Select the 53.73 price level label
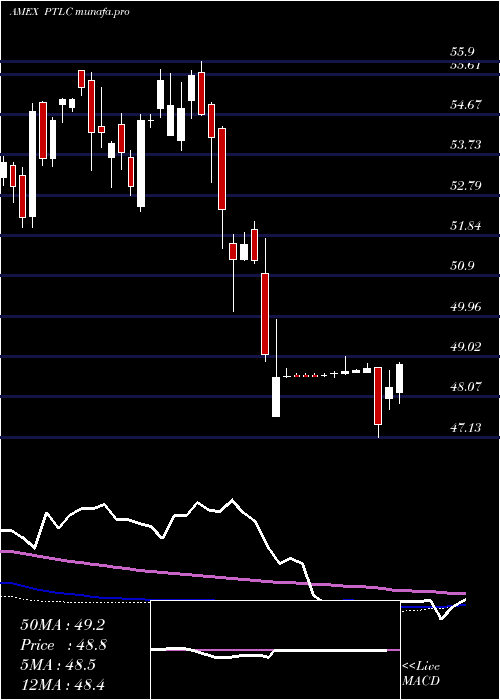The width and height of the screenshot is (500, 700). click(x=466, y=145)
